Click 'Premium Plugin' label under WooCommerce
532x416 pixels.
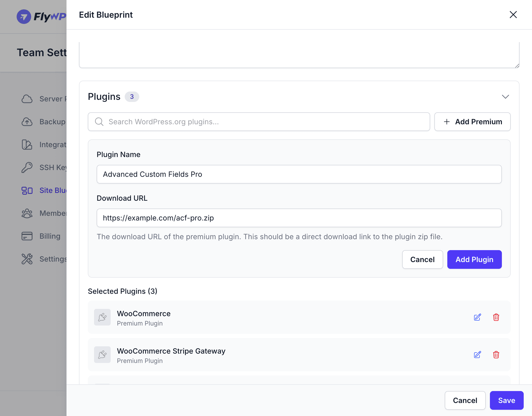(139, 323)
